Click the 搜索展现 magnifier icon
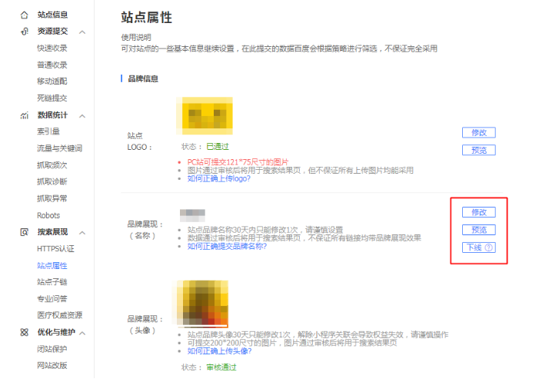Screen dimensions: 559x392 point(24,232)
